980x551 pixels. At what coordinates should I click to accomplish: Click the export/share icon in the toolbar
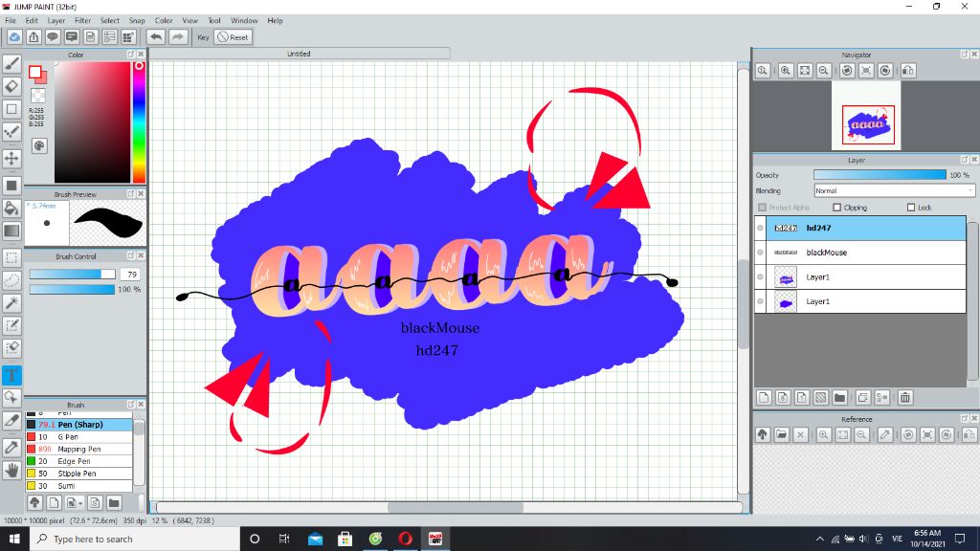33,37
